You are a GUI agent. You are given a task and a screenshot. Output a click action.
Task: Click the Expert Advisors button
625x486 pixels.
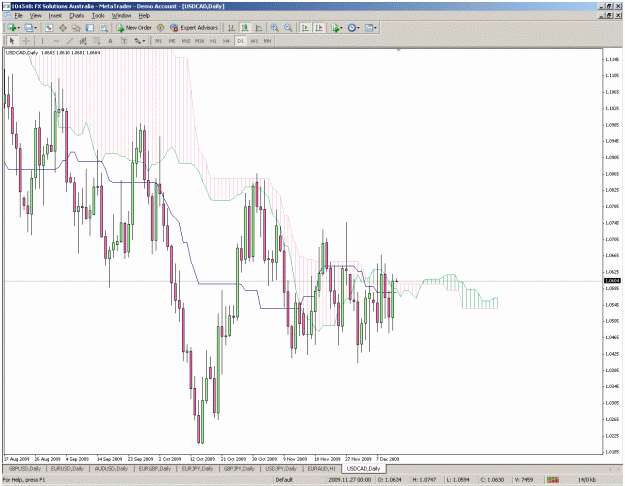tap(194, 28)
